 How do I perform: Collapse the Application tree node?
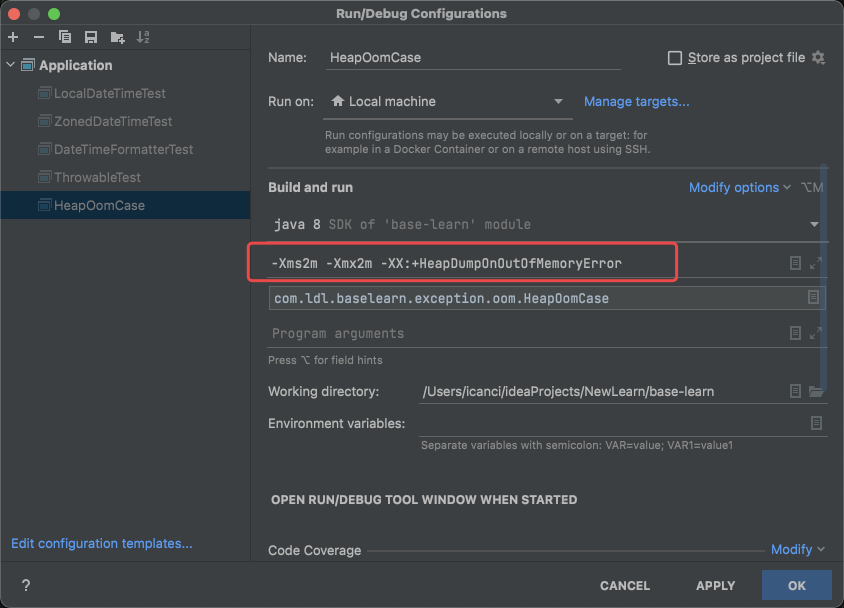[11, 65]
